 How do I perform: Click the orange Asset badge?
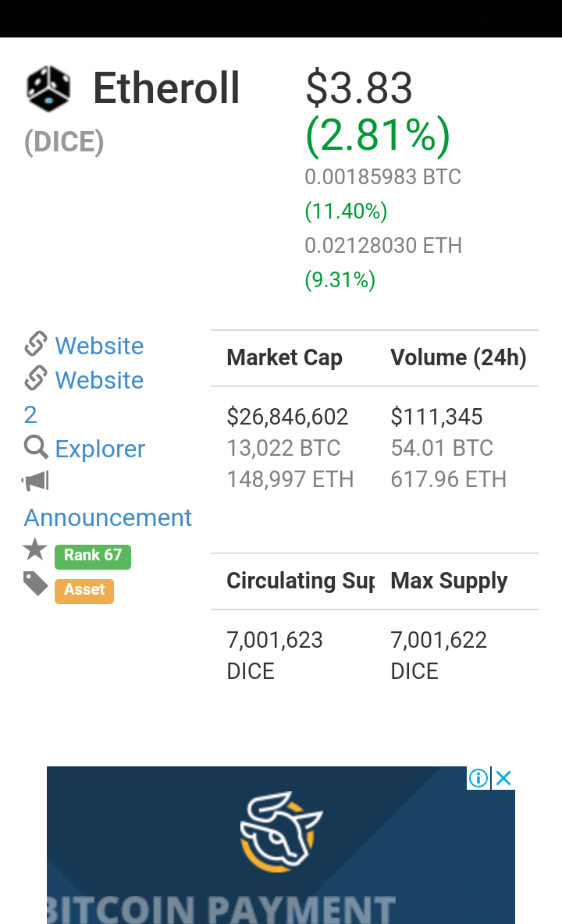pos(84,591)
